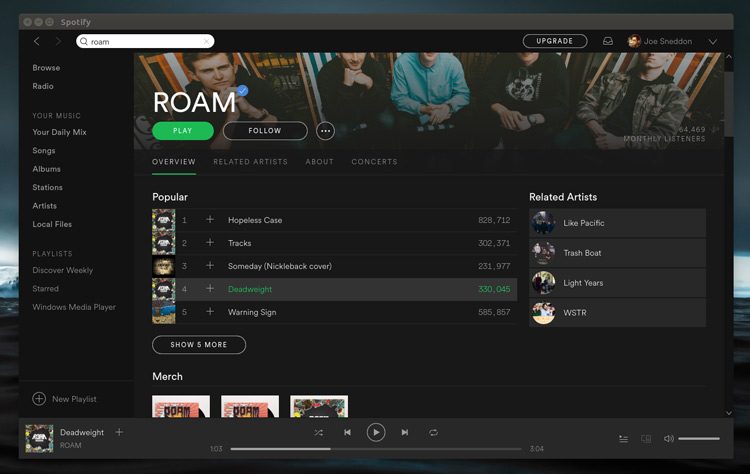Save the now-playing Deadweight with the plus icon
The height and width of the screenshot is (474, 750).
point(119,432)
